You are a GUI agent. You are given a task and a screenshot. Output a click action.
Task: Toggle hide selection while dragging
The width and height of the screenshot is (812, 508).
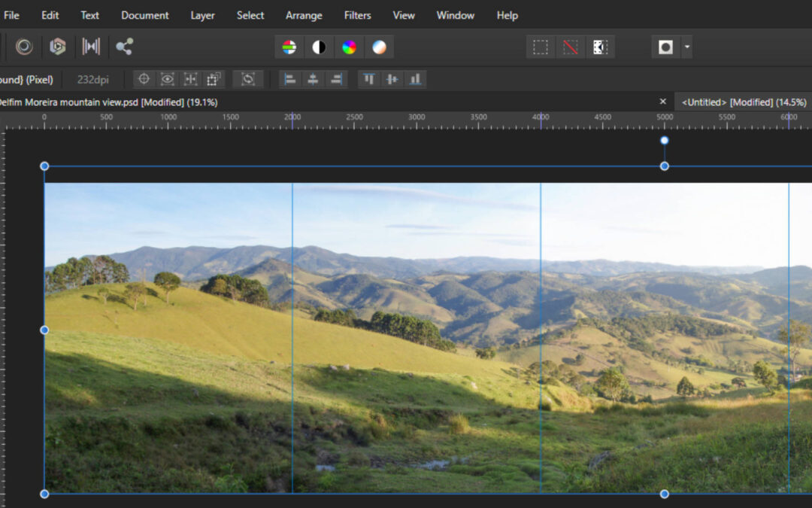pyautogui.click(x=167, y=79)
